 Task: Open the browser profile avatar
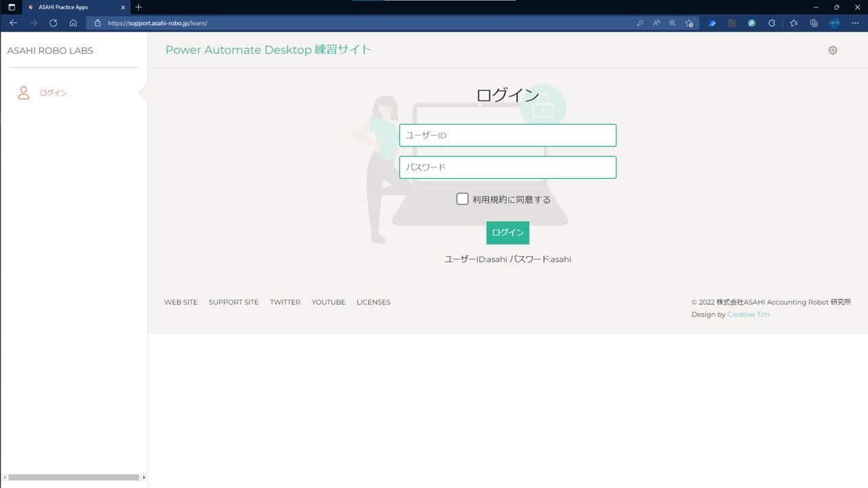pyautogui.click(x=835, y=23)
